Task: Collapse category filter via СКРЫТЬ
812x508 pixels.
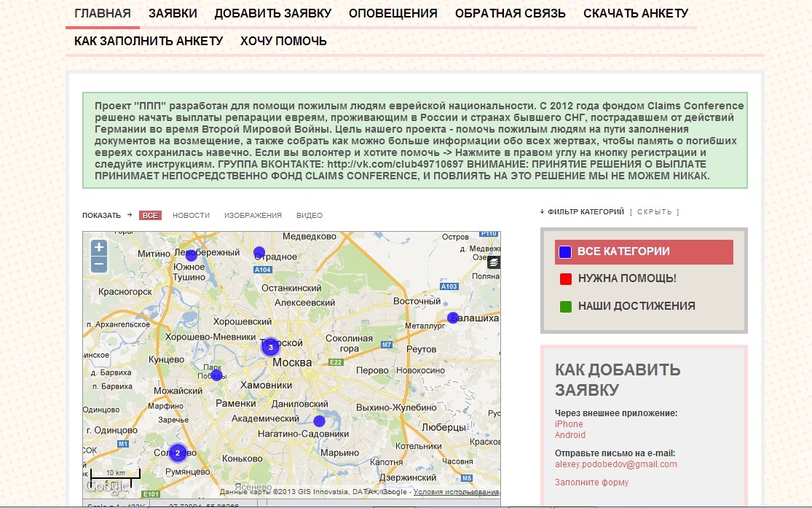Action: [x=654, y=212]
